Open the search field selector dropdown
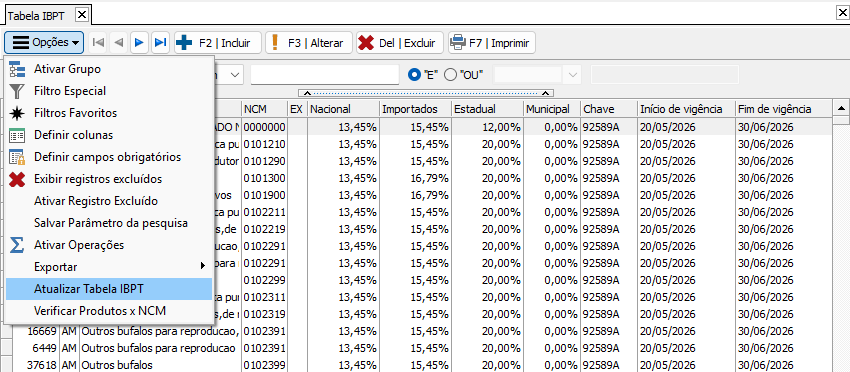 235,75
